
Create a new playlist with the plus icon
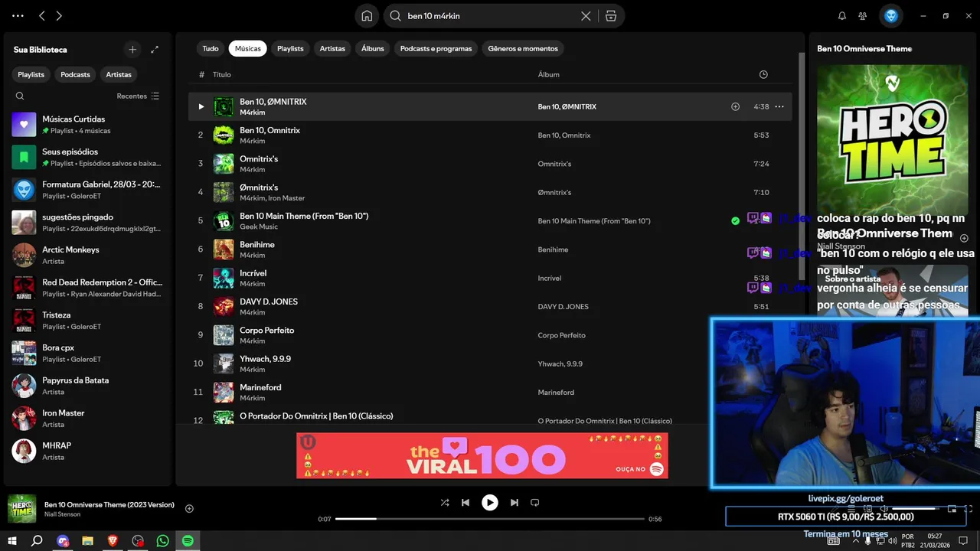click(132, 49)
